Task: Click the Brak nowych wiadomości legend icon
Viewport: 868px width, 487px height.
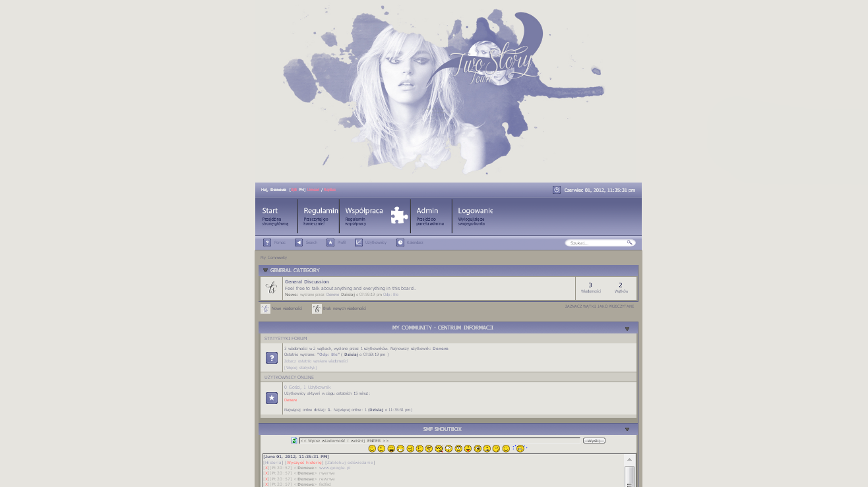Action: (317, 308)
